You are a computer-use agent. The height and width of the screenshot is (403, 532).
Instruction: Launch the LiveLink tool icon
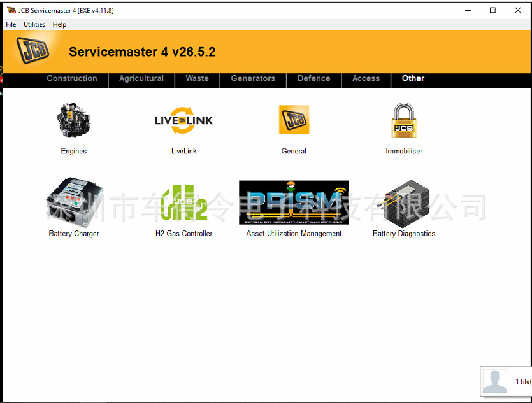pyautogui.click(x=183, y=120)
